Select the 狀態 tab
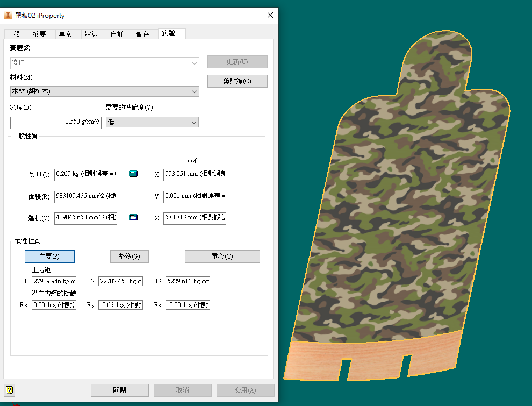This screenshot has height=406, width=532. tap(91, 34)
